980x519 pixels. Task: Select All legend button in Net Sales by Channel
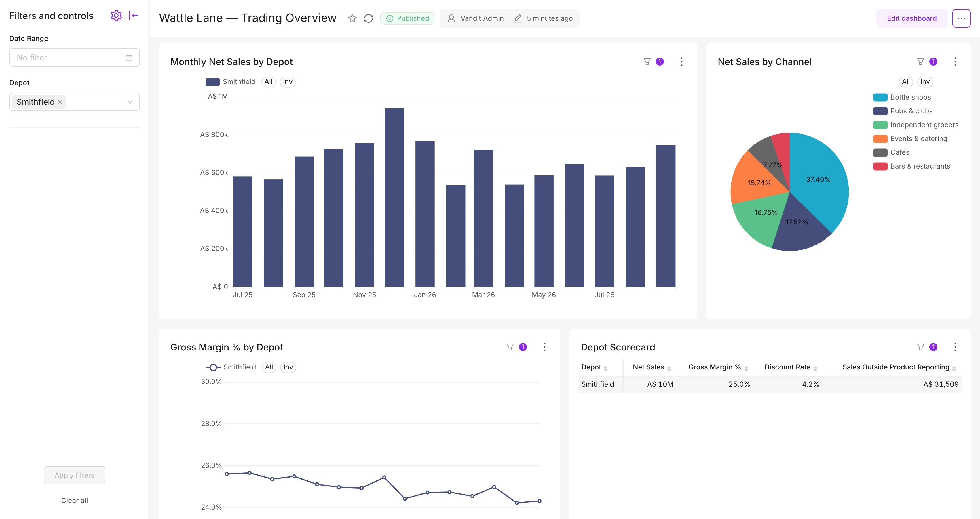(x=906, y=82)
